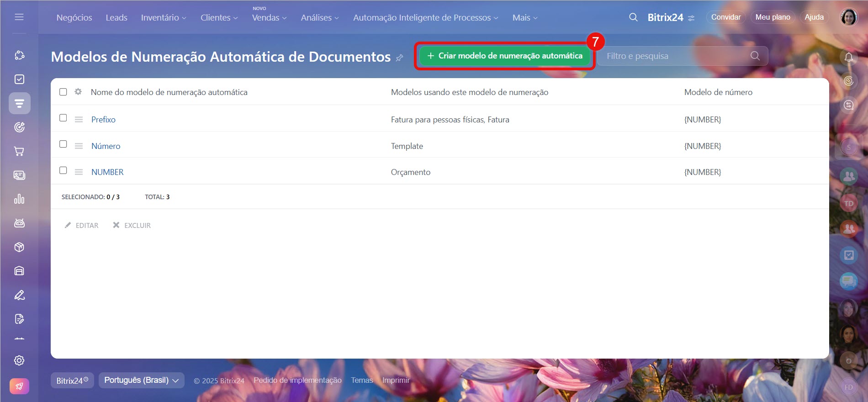Open the Português (Brasil) language selector

pos(141,380)
